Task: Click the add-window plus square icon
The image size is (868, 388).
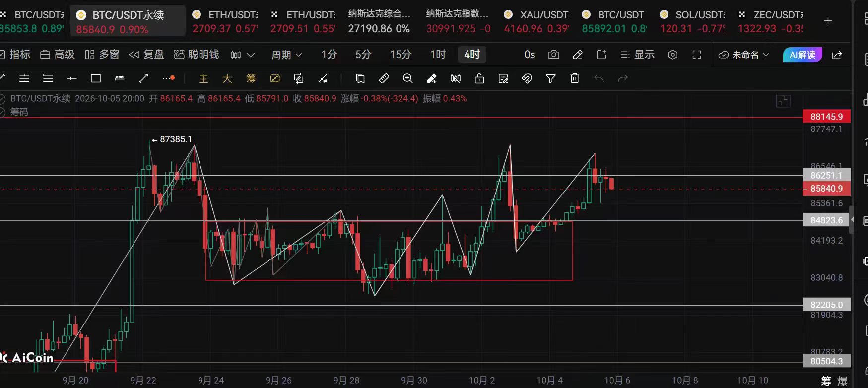Action: coord(601,55)
